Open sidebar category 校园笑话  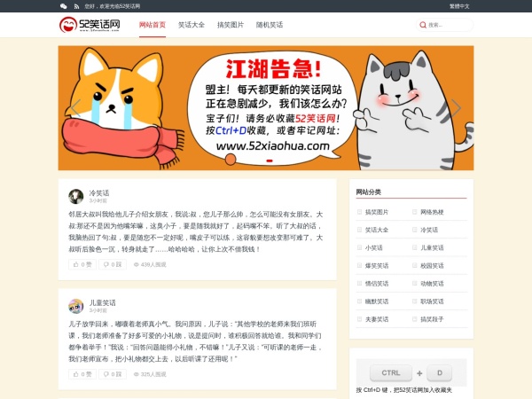tap(432, 266)
